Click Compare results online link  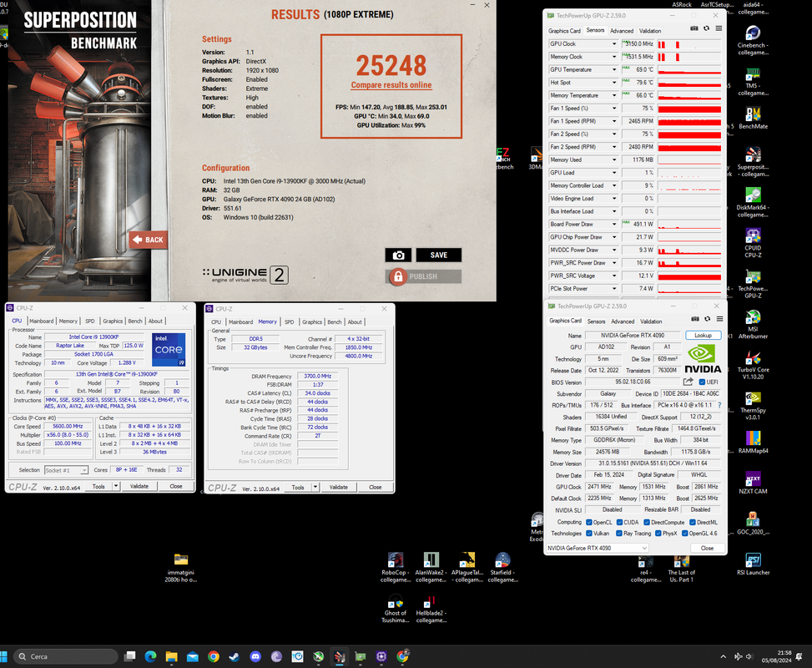[x=391, y=85]
